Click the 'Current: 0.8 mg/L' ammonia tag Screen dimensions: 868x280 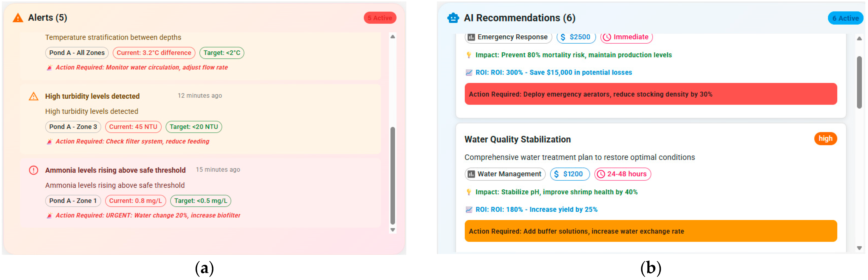[x=135, y=201]
